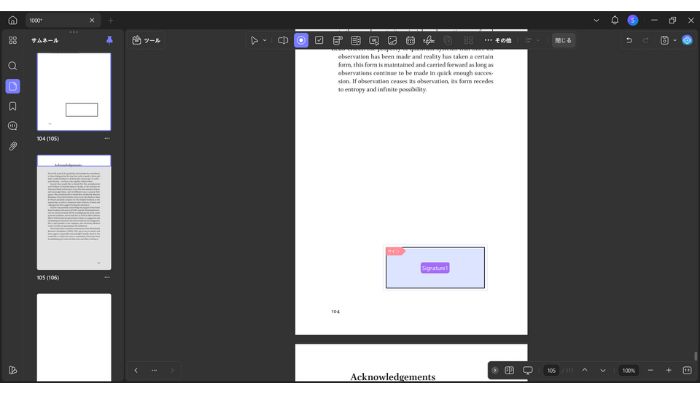The image size is (700, 394).
Task: Click the Signature1 field on the page
Action: [435, 268]
